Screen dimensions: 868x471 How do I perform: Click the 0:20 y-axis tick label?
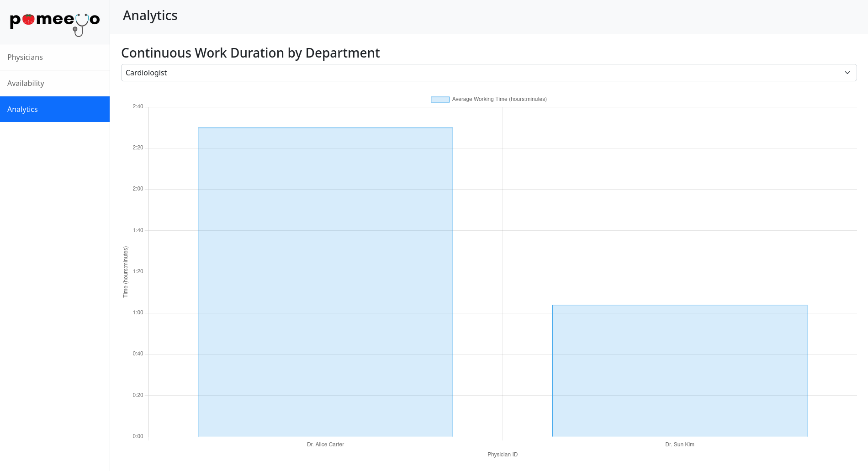pos(138,395)
